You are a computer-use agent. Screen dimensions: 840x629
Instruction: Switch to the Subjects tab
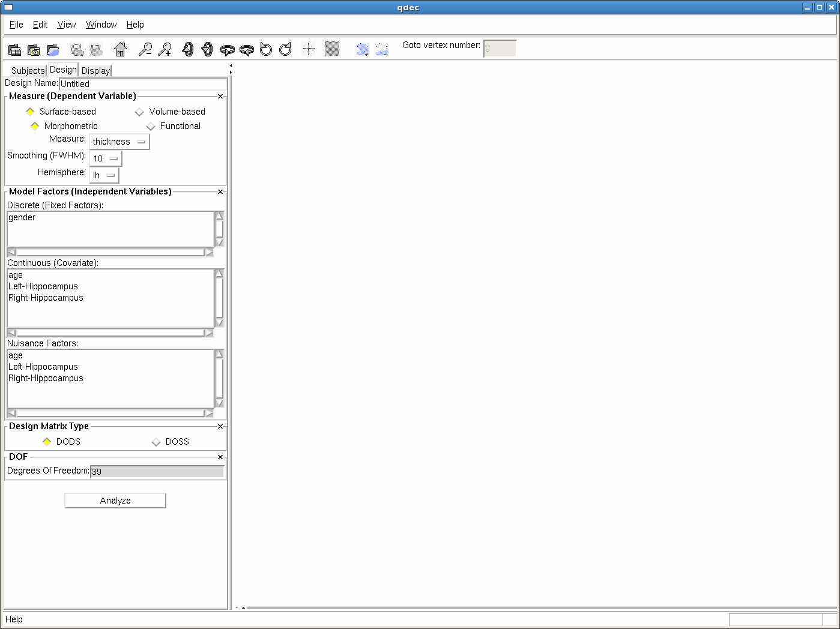[x=28, y=71]
